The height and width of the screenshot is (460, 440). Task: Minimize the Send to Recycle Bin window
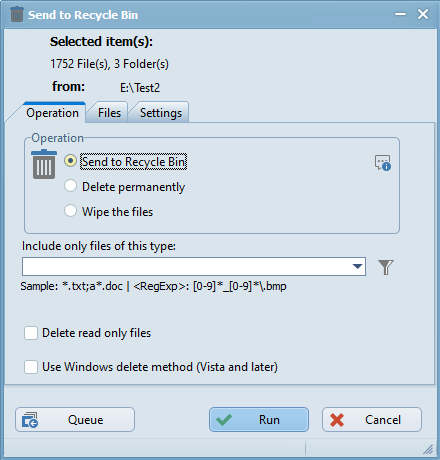pyautogui.click(x=400, y=14)
